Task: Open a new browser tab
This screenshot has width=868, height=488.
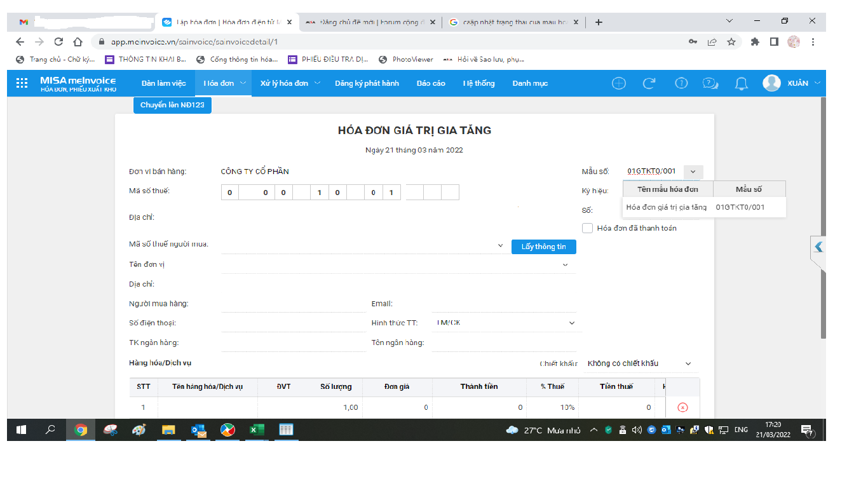Action: (599, 22)
